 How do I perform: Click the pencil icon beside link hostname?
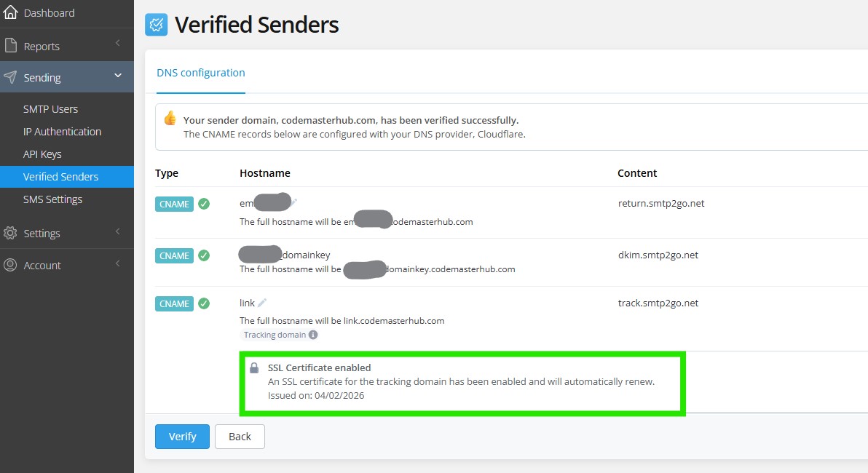[262, 303]
